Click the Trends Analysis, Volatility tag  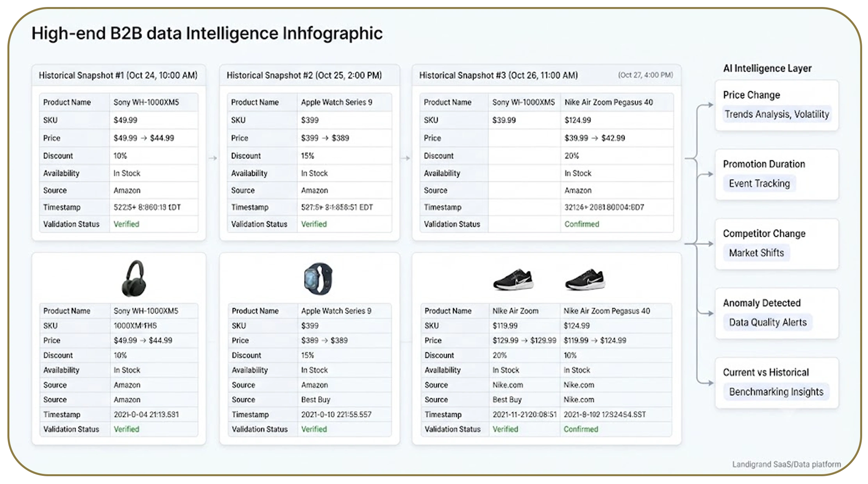pos(777,114)
